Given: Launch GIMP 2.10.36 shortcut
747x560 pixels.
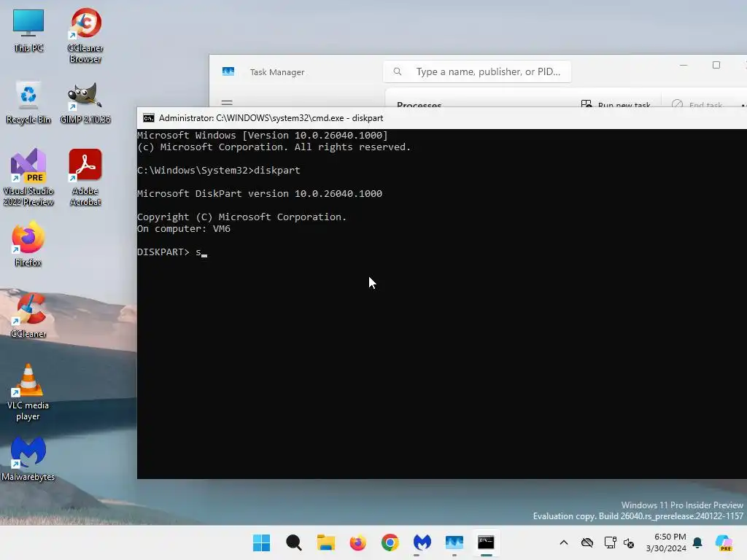Looking at the screenshot, I should [x=85, y=102].
